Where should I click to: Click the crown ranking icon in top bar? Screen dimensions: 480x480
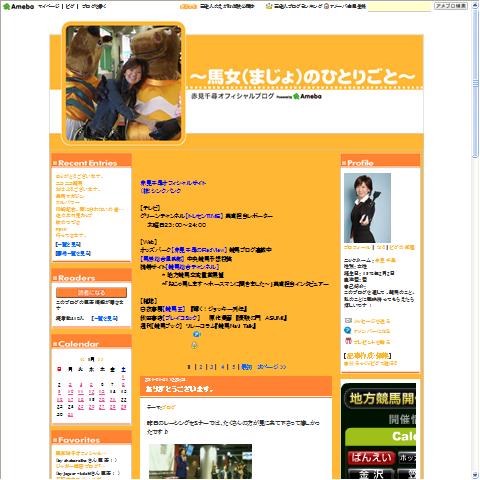(x=269, y=6)
